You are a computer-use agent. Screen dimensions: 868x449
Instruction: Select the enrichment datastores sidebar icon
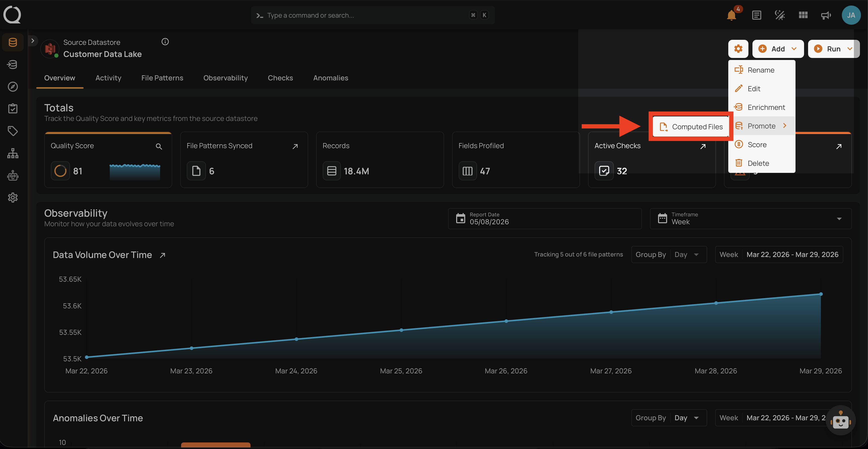pyautogui.click(x=13, y=65)
